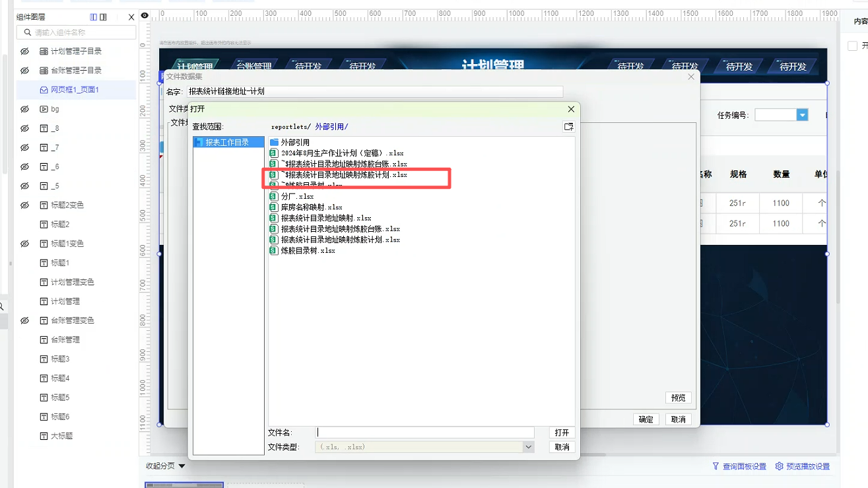868x488 pixels.
Task: Click the second layout icon in 组件图层 header
Action: [x=103, y=17]
